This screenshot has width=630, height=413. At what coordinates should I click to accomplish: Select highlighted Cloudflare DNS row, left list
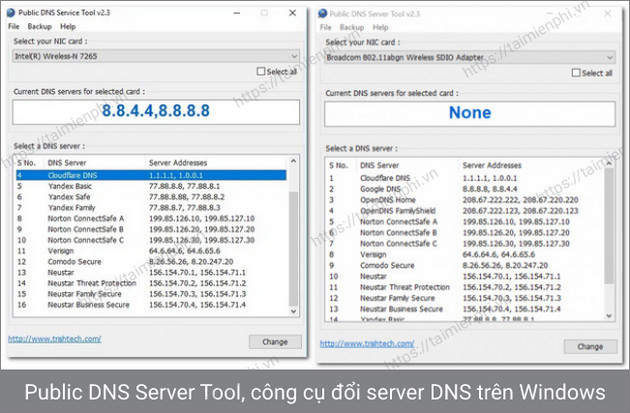(151, 175)
